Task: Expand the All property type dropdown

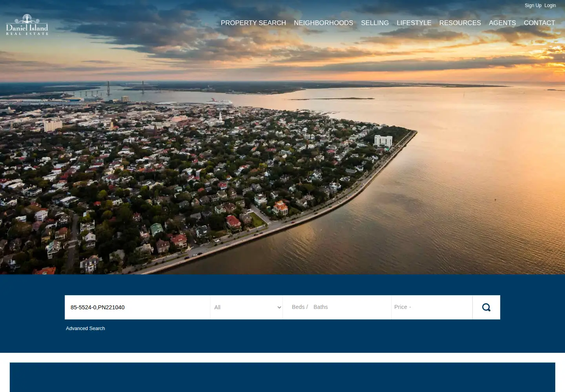Action: [246, 307]
